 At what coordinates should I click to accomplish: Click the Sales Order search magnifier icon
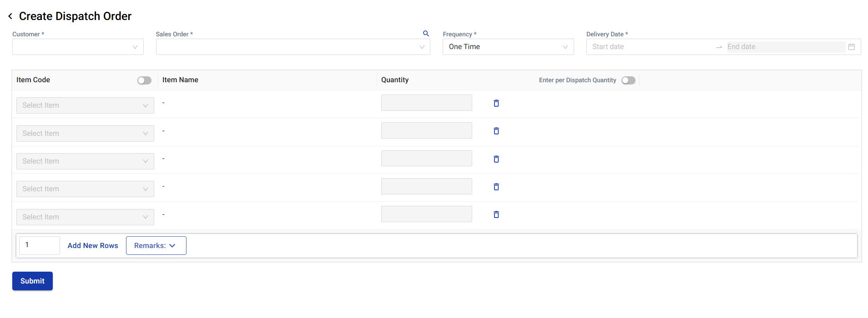(426, 34)
